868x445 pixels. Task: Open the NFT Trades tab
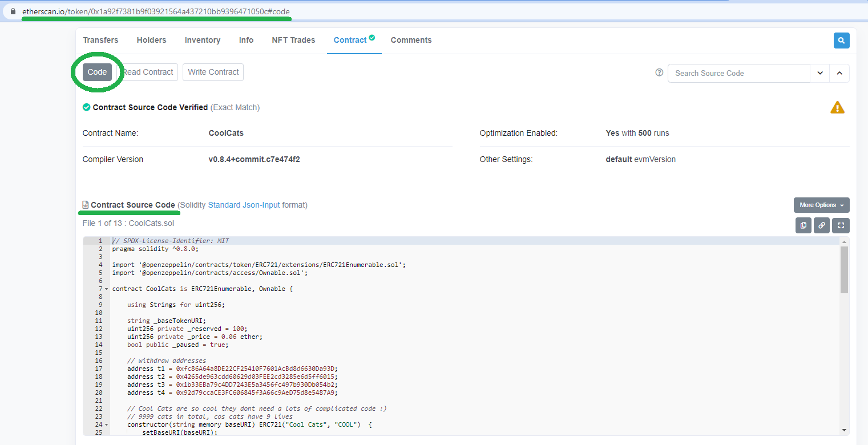(293, 40)
